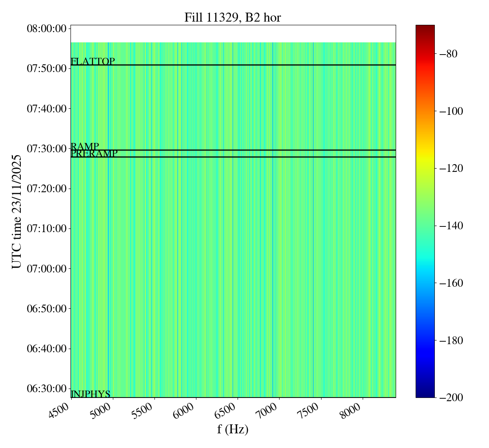Image resolution: width=489 pixels, height=448 pixels.
Task: Click the plot title 'Fill 11329, B2 hor'
Action: point(232,18)
